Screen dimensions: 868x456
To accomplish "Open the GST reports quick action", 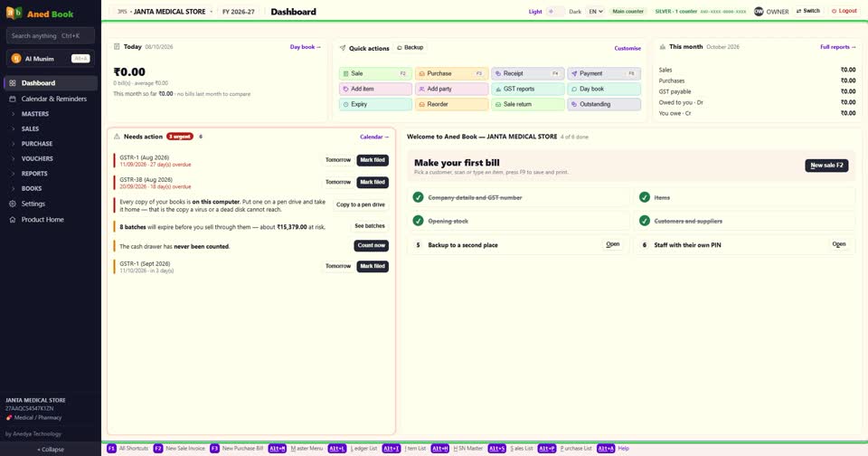I will (x=527, y=89).
